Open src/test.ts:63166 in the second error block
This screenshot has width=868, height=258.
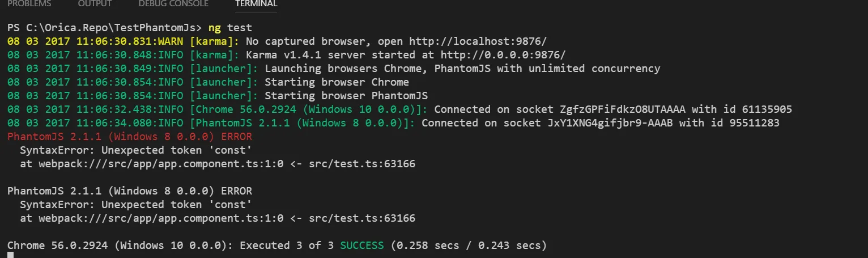pos(367,218)
